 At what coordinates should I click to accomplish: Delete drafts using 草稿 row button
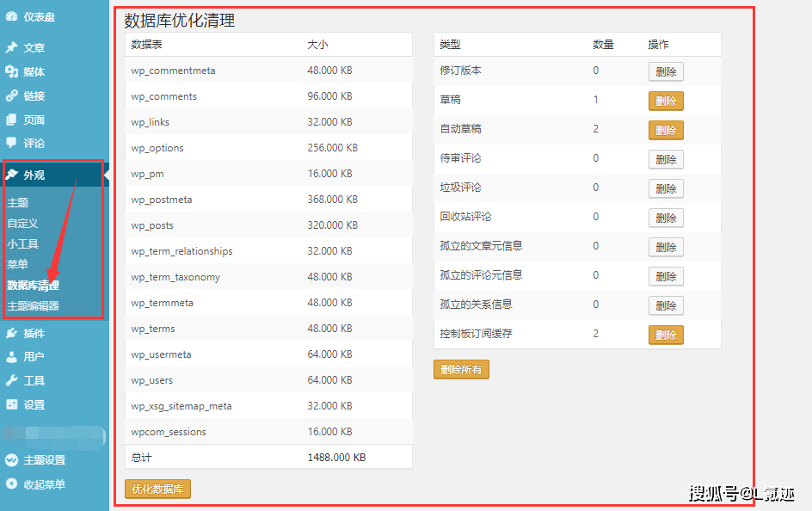(666, 102)
